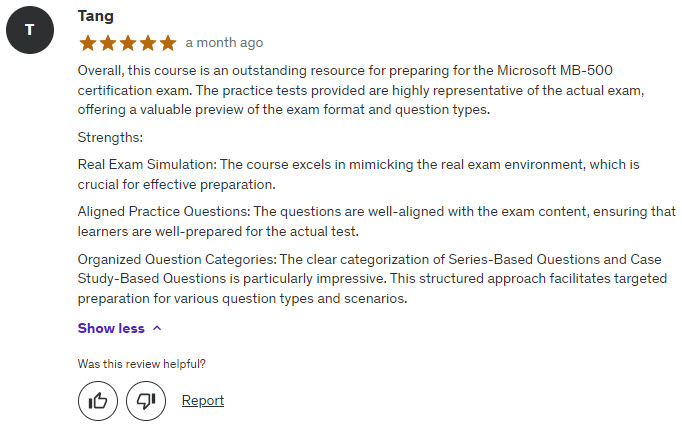Report this review

click(203, 400)
